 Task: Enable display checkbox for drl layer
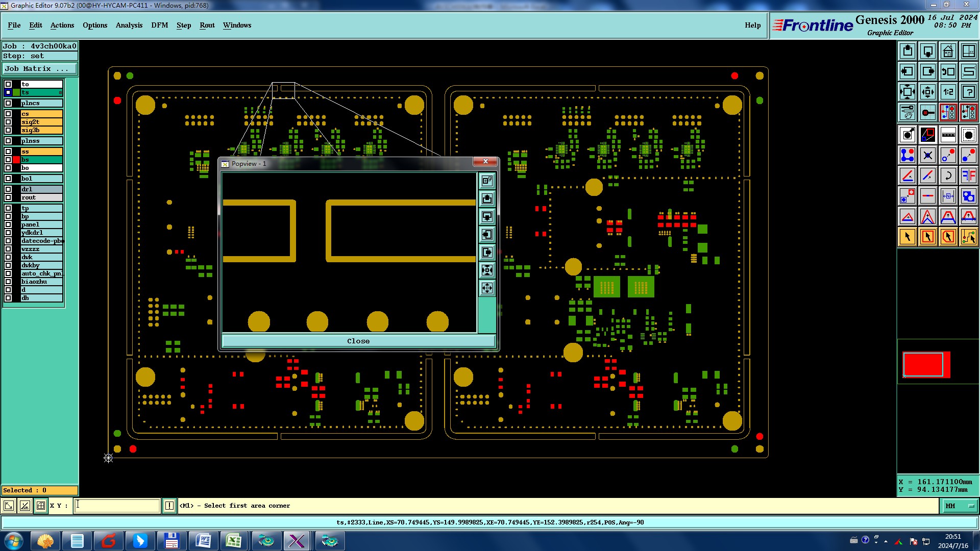[x=8, y=189]
